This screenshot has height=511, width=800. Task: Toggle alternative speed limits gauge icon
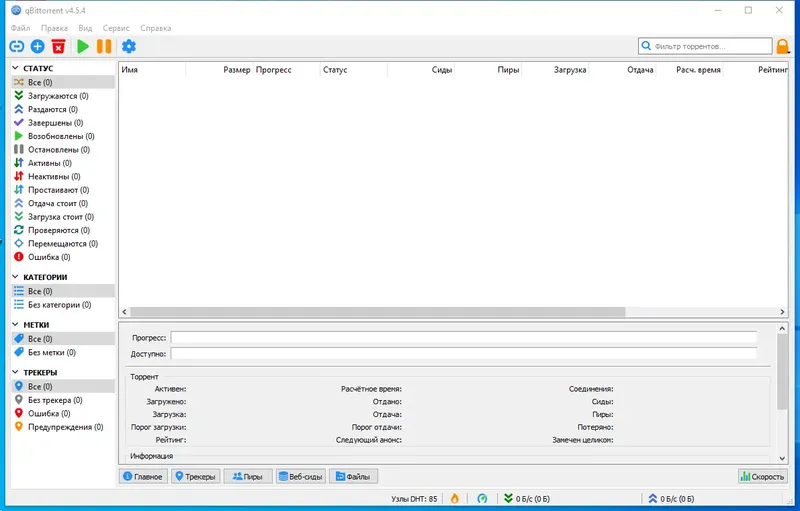coord(482,498)
